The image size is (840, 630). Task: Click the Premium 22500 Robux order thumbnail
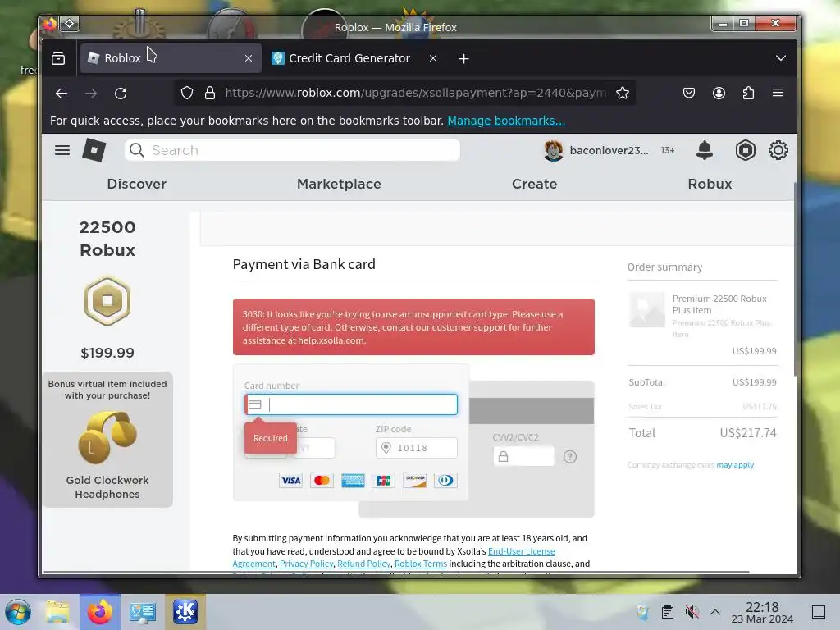[646, 309]
